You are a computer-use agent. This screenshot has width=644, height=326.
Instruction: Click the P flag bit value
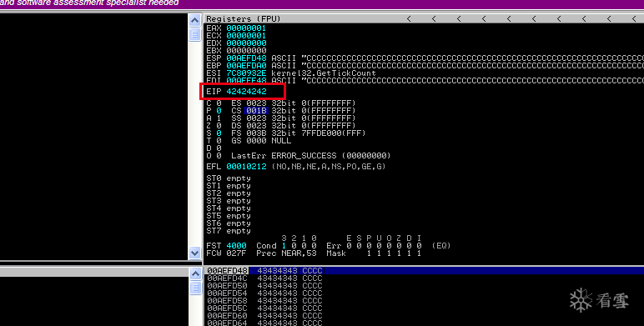tap(219, 110)
